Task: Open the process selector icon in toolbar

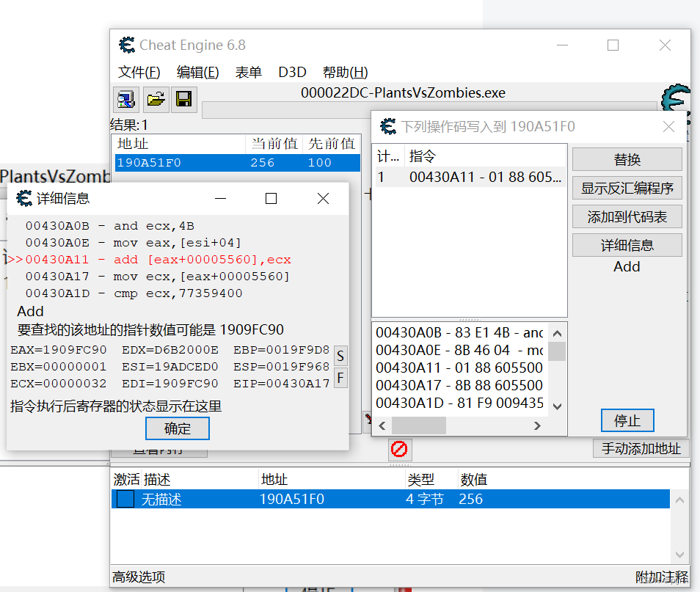Action: (x=126, y=99)
